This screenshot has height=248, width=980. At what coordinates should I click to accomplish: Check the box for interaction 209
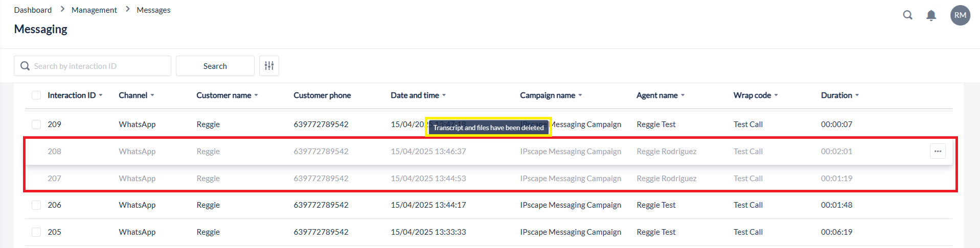coord(36,125)
